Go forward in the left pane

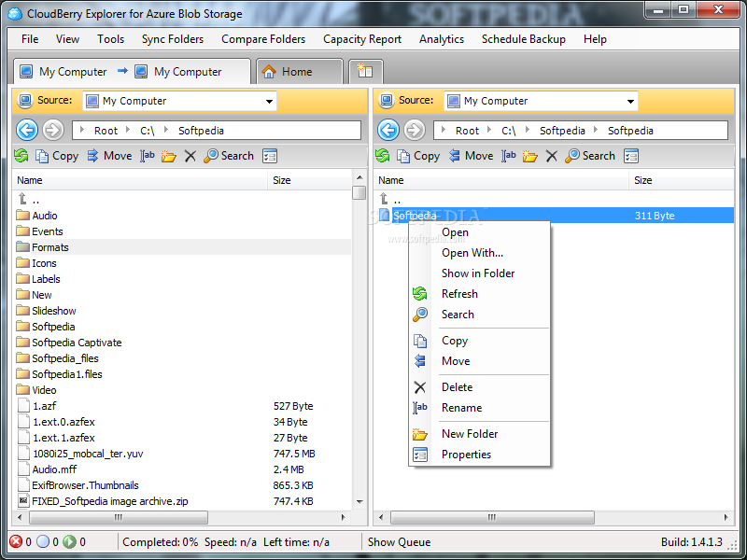(53, 130)
